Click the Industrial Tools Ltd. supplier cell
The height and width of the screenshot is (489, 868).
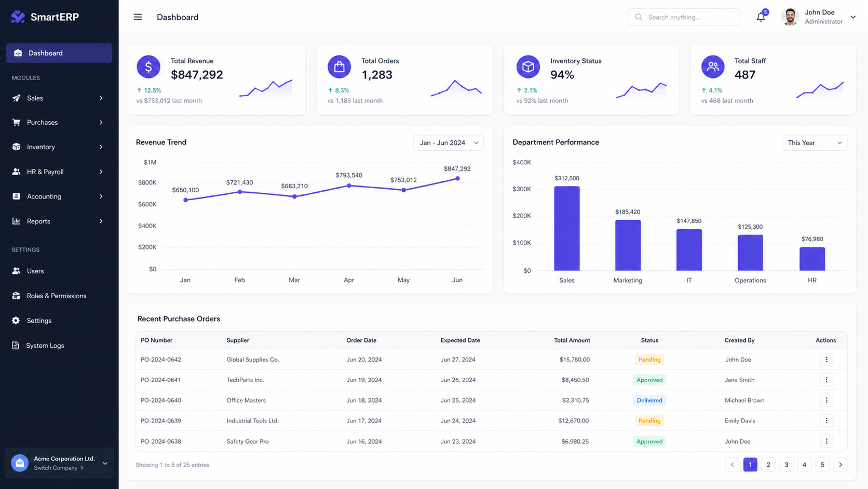click(x=253, y=420)
